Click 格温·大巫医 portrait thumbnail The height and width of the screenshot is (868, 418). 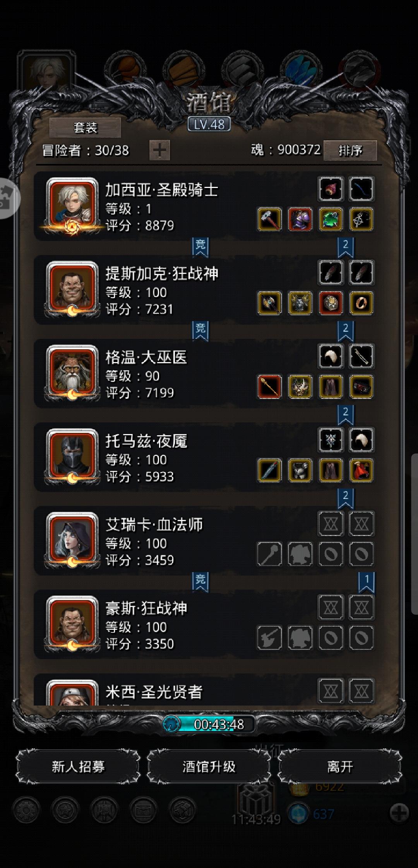coord(72,372)
